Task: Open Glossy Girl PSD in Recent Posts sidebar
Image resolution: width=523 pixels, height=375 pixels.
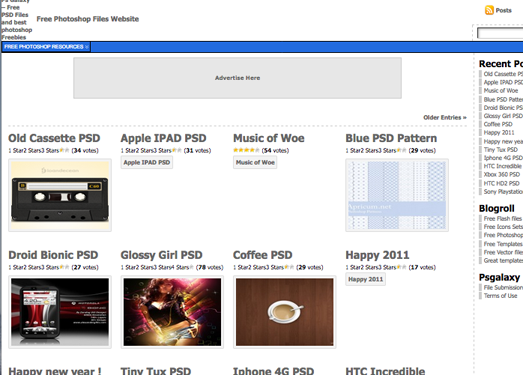Action: click(503, 116)
